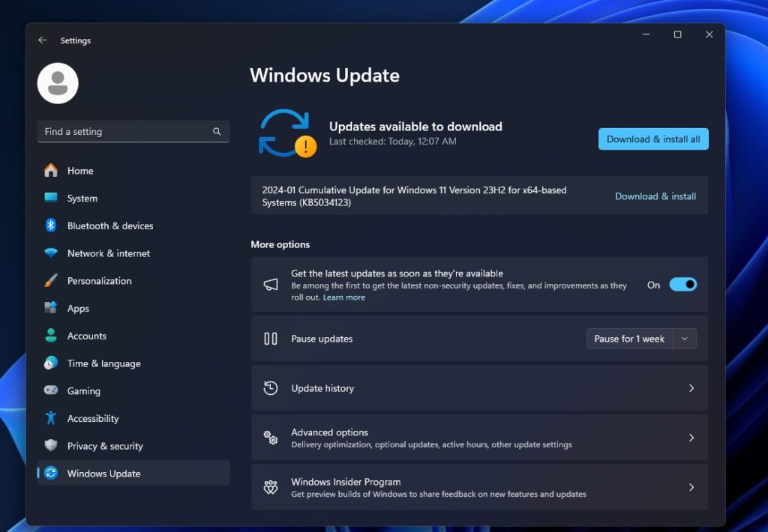Click the user profile avatar
Screen dimensions: 768x532
point(58,83)
